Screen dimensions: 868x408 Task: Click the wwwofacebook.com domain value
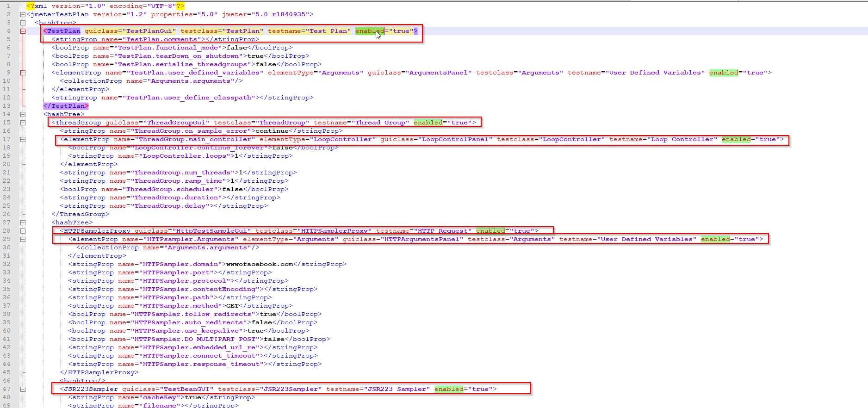coord(260,264)
